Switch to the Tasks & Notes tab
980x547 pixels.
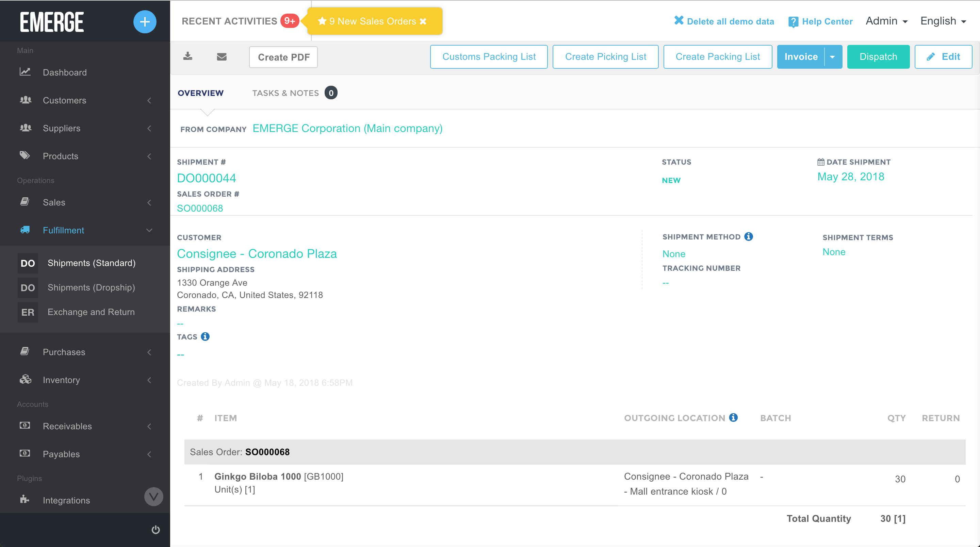[x=286, y=93]
